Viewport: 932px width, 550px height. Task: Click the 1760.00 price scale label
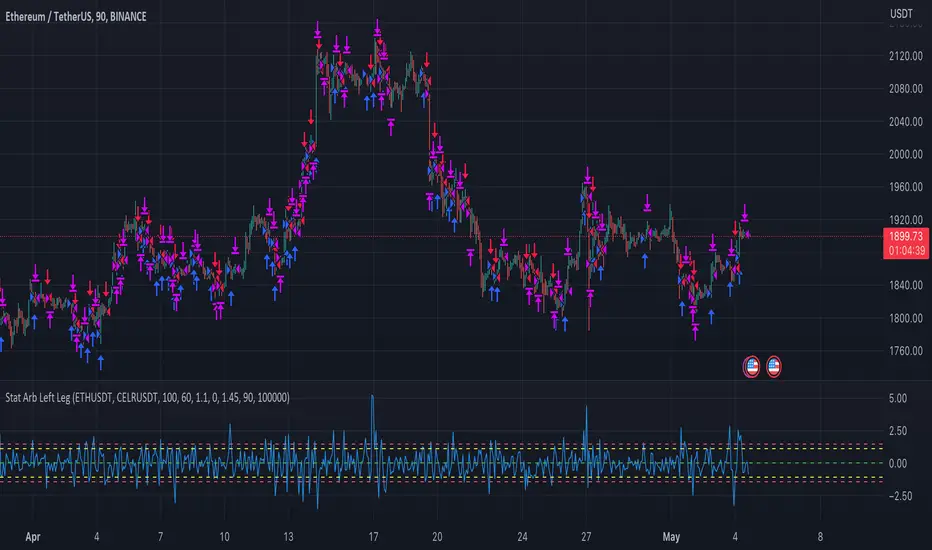click(906, 351)
